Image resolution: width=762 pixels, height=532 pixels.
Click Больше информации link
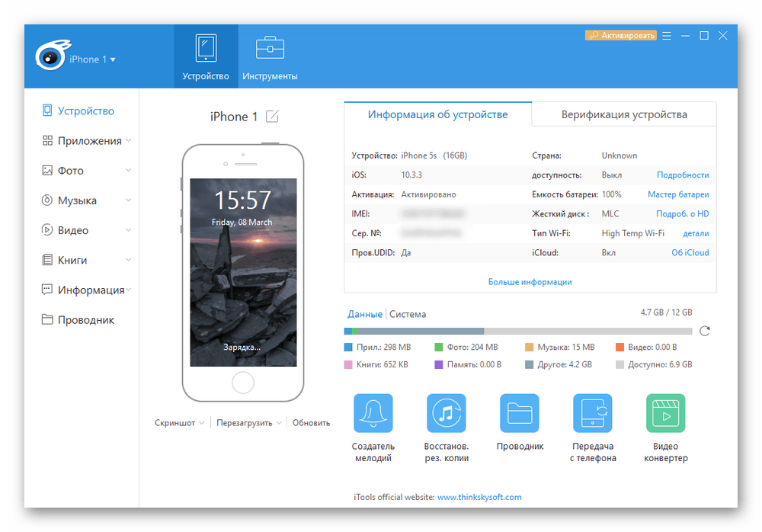tap(530, 282)
